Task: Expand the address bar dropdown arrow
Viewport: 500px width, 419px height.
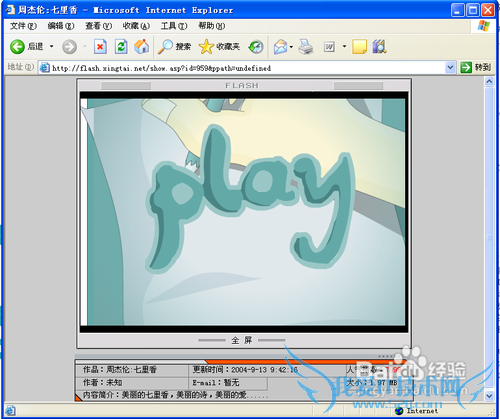Action: 450,68
